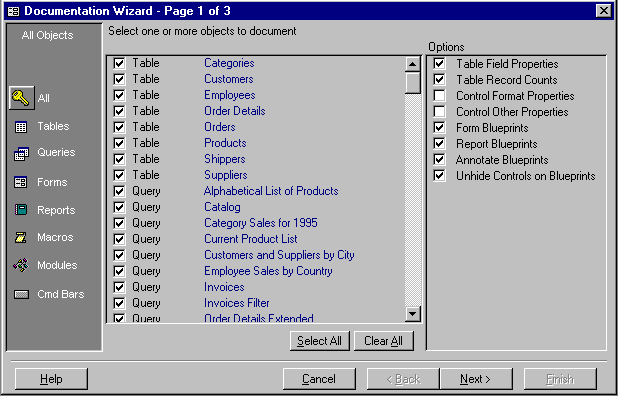This screenshot has width=618, height=396.
Task: Click the Order Details object name
Action: click(x=235, y=111)
